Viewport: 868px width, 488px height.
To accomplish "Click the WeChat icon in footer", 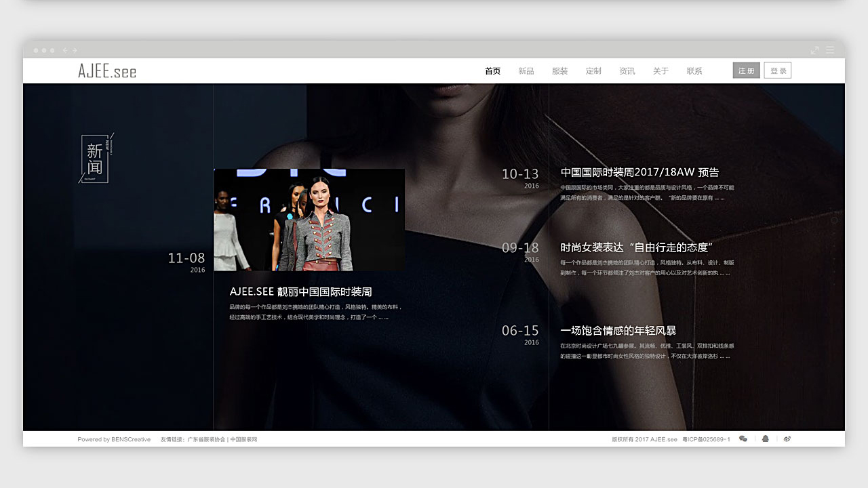I will click(743, 439).
